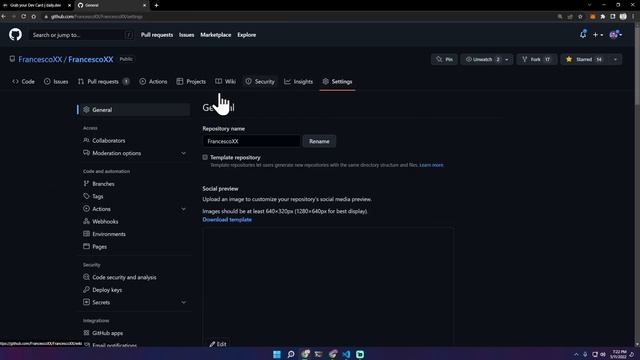Click the Unwatch button
640x360 pixels.
point(482,60)
